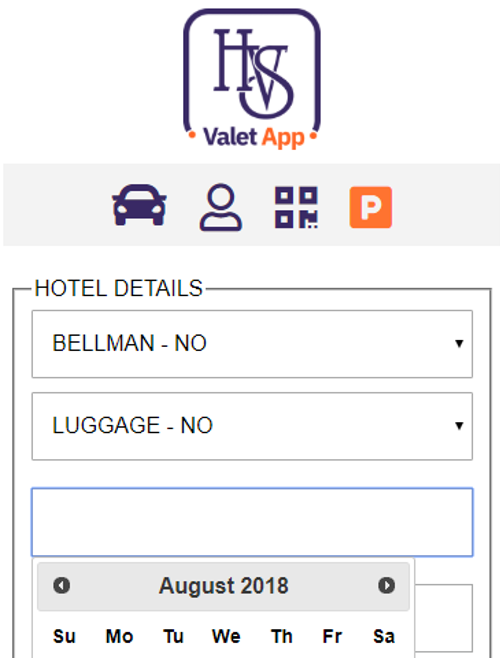Click the Tu day column header
The image size is (500, 658).
click(x=173, y=636)
